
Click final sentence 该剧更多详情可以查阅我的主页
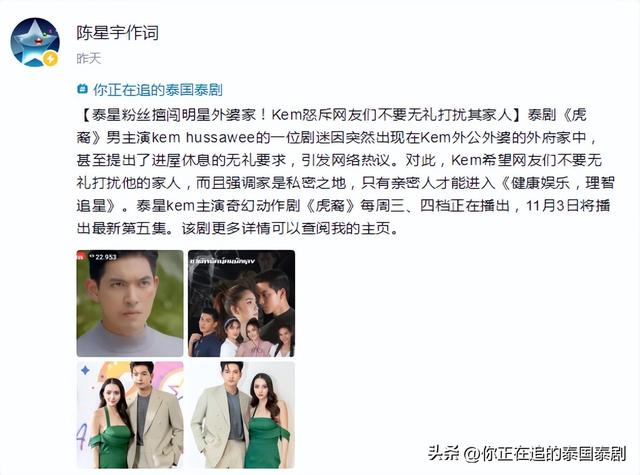tap(290, 228)
